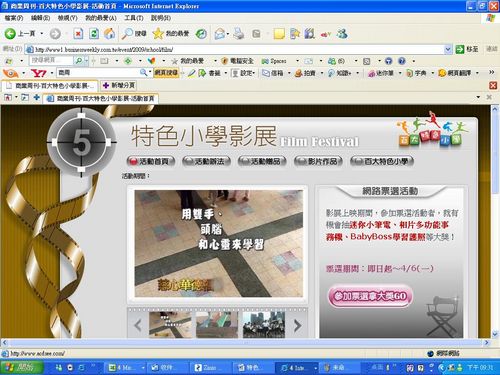Click the Refresh page icon
The width and height of the screenshot is (500, 375).
(94, 34)
